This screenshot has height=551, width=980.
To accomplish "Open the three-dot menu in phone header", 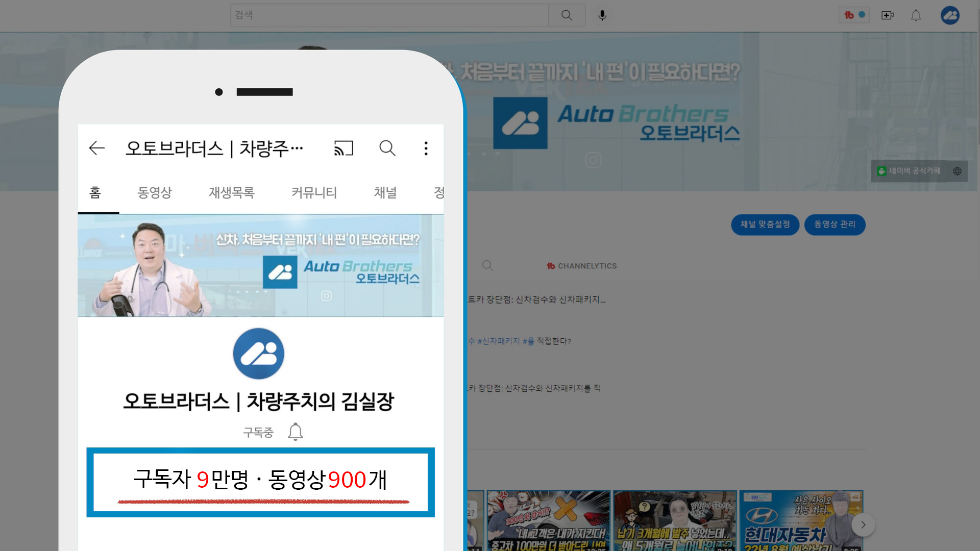I will point(426,148).
